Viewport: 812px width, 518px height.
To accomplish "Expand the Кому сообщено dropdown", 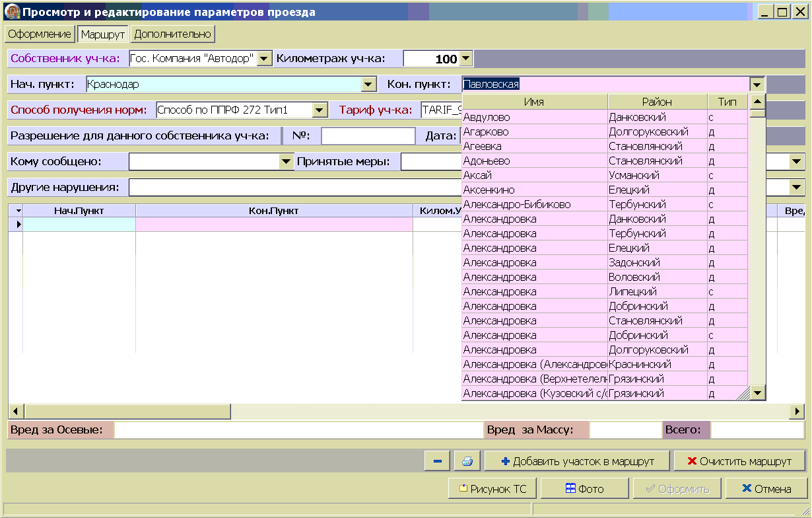I will [x=286, y=161].
